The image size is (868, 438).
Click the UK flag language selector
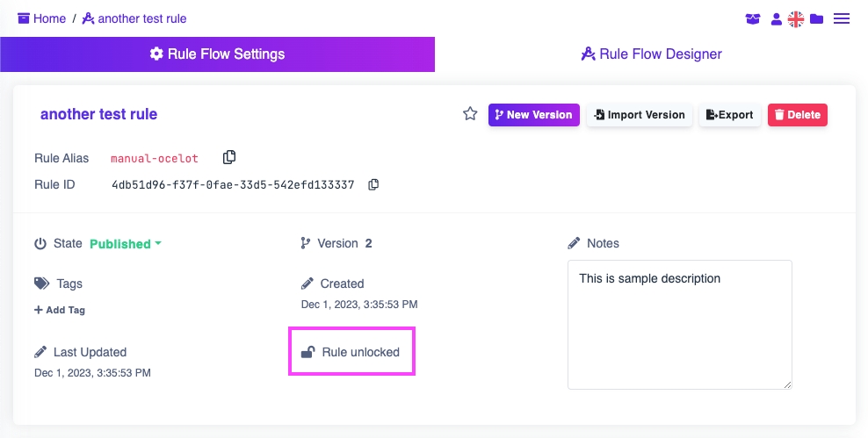(x=796, y=18)
